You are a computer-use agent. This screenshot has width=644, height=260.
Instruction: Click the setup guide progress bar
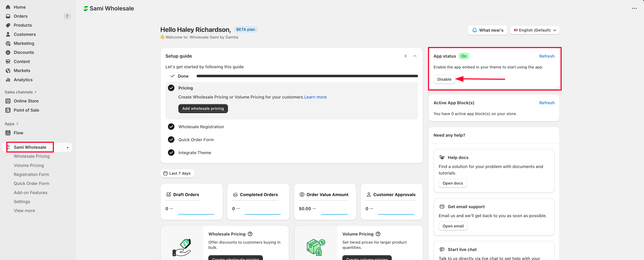click(307, 76)
